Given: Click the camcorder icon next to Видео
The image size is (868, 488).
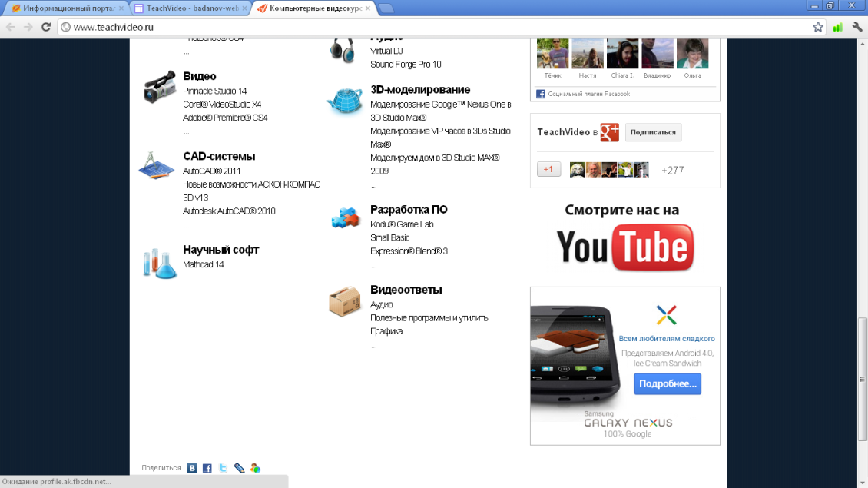Looking at the screenshot, I should pos(160,87).
